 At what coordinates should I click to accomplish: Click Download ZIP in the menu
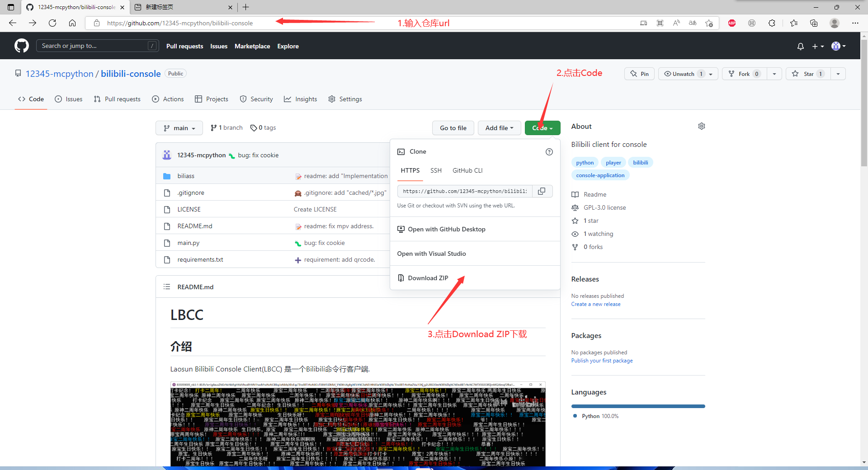(x=428, y=278)
